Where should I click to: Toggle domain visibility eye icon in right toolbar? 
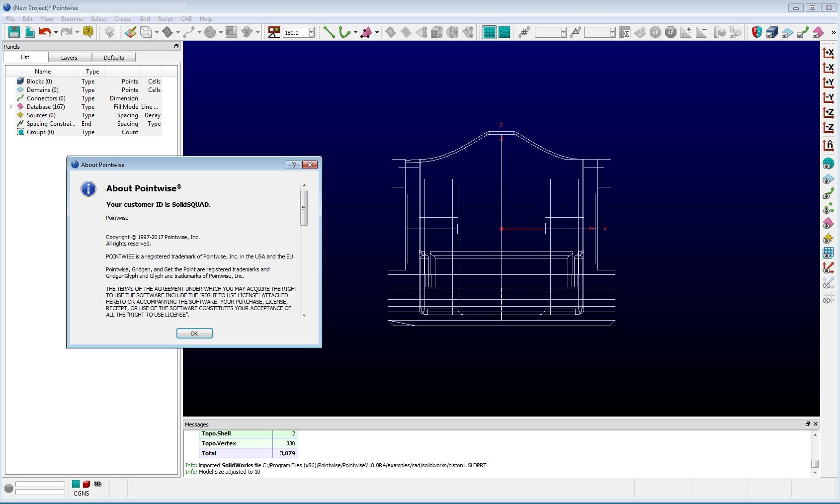coord(829,179)
